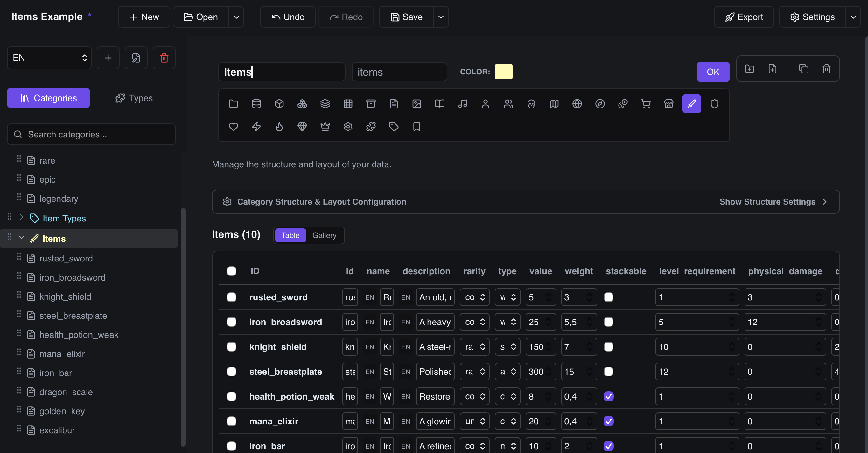868x453 pixels.
Task: Select the skull icon
Action: pos(531,104)
